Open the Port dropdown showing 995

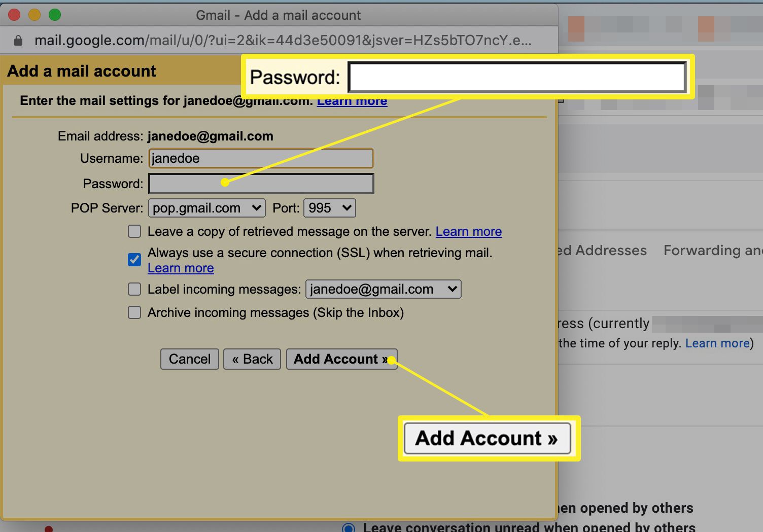330,208
